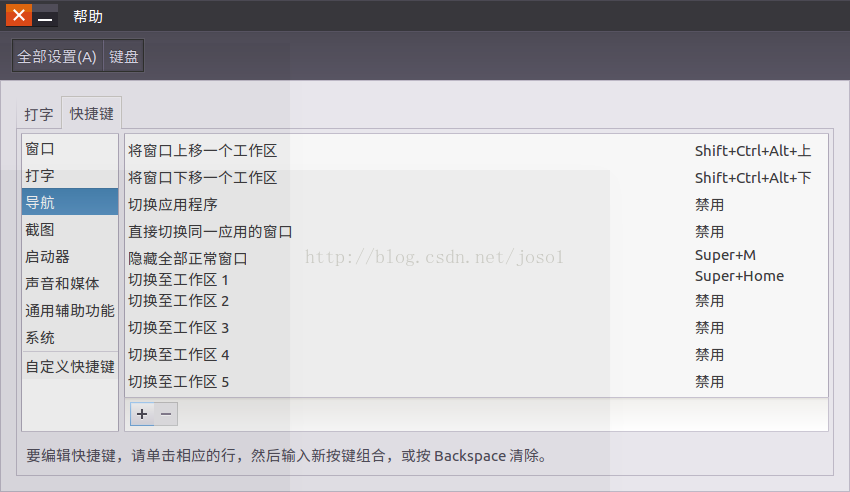Switch to the 快捷键 tab
This screenshot has width=850, height=492.
click(x=92, y=113)
